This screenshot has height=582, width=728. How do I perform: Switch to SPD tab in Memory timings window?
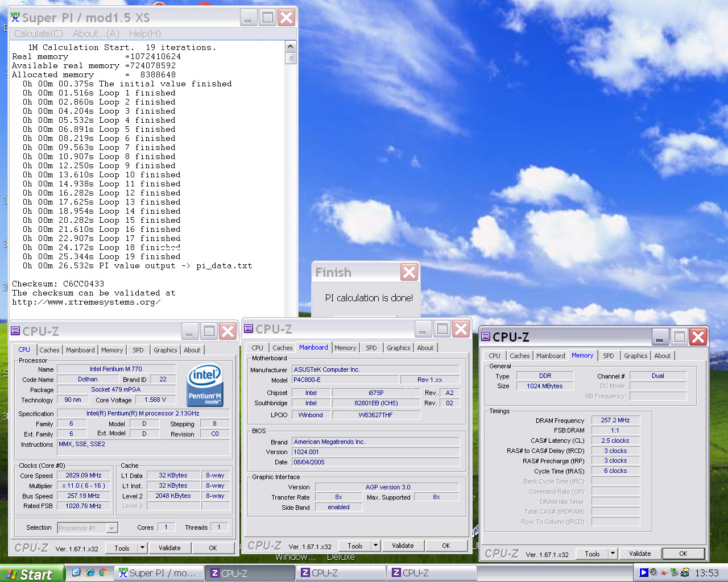tap(608, 356)
